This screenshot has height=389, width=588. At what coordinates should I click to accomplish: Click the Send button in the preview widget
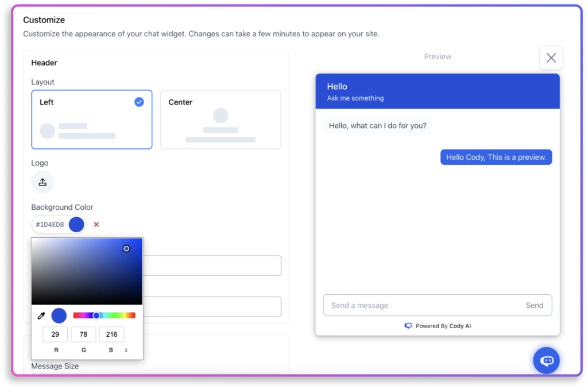535,305
